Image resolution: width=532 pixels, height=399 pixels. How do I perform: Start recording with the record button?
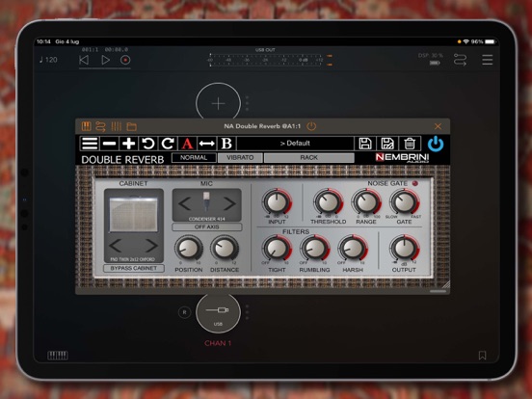(125, 60)
